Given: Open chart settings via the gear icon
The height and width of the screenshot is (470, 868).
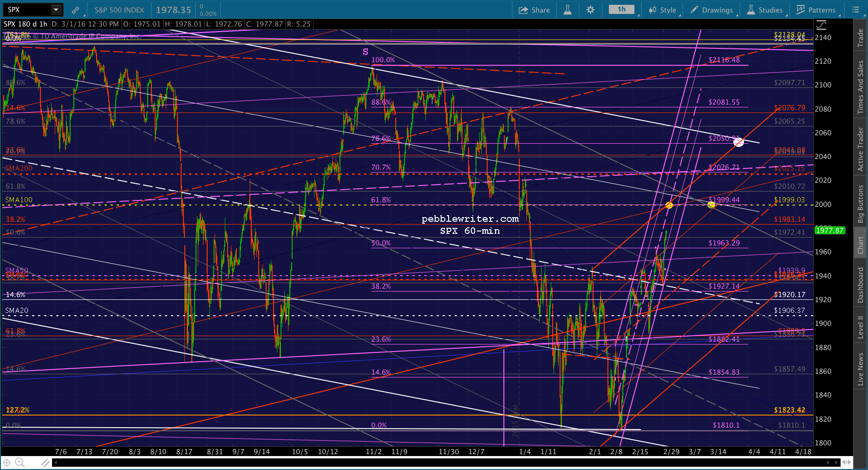Looking at the screenshot, I should pos(590,10).
